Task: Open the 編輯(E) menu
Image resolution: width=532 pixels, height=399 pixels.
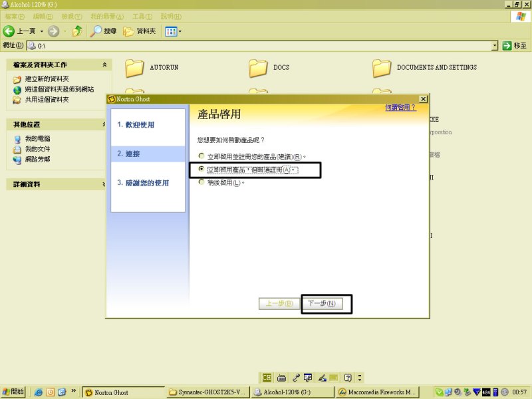Action: [43, 16]
